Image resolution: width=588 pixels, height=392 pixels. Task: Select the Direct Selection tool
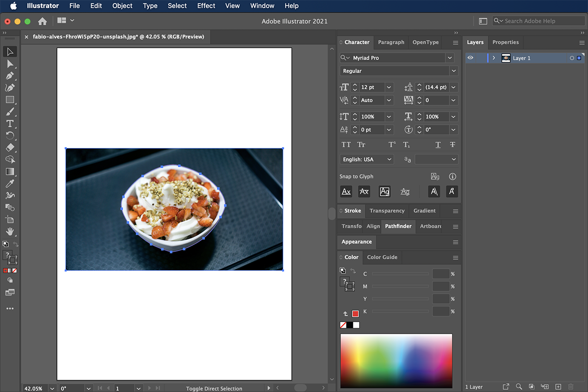(x=10, y=64)
